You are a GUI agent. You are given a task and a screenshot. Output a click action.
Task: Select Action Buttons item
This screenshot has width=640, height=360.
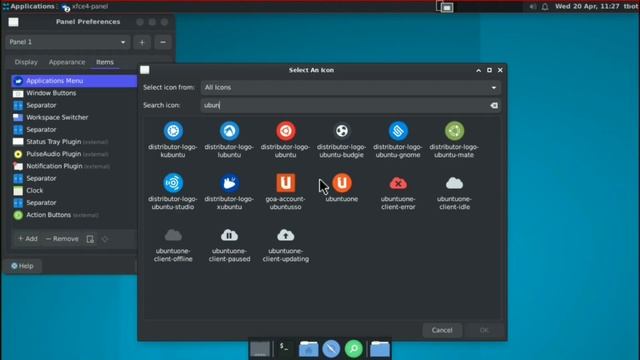[74, 215]
